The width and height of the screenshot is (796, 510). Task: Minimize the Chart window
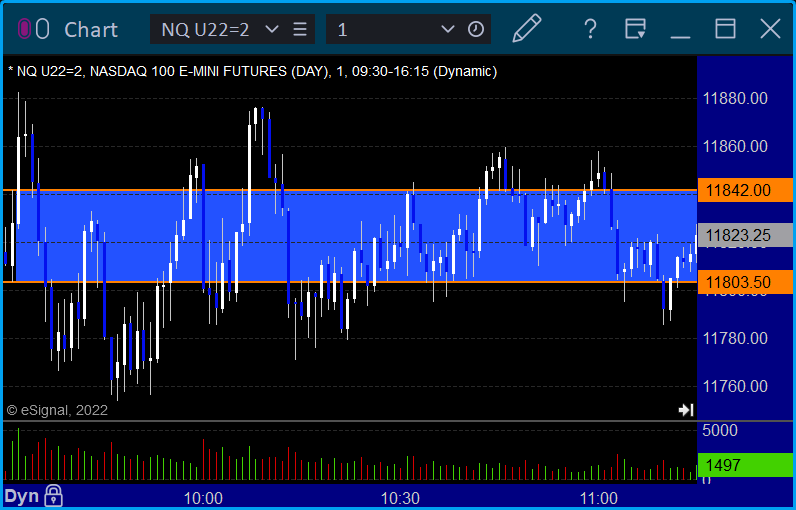click(x=680, y=37)
